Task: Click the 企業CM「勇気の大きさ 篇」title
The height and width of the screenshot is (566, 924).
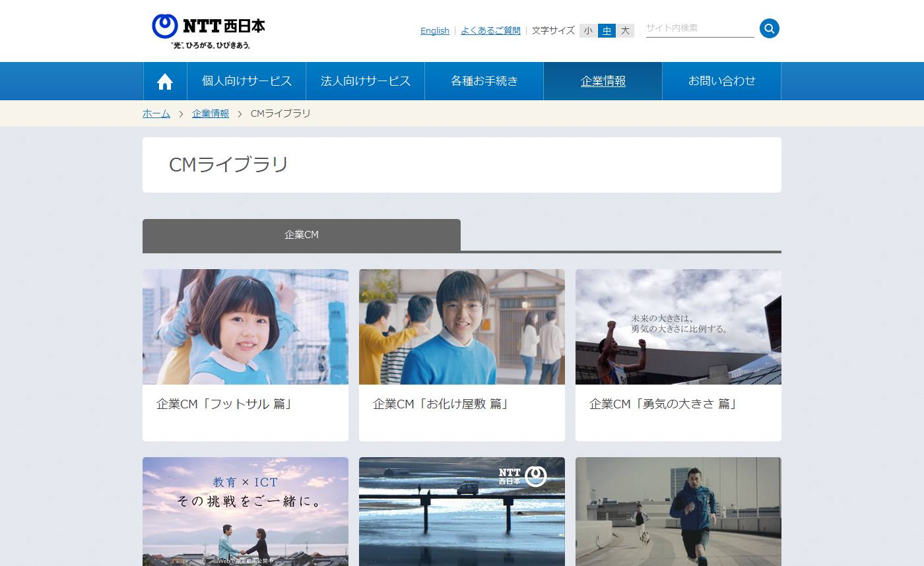Action: pyautogui.click(x=663, y=404)
